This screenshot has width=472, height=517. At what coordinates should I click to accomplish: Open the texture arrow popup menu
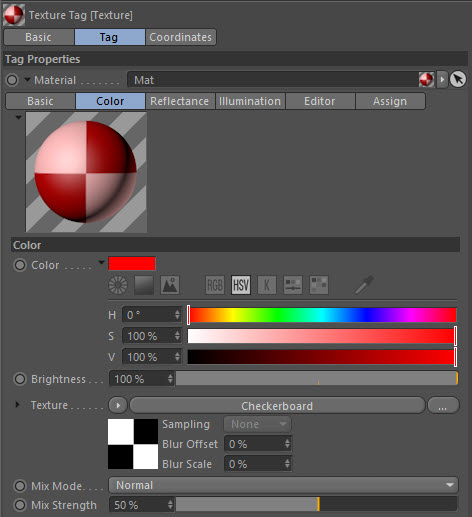[x=118, y=405]
